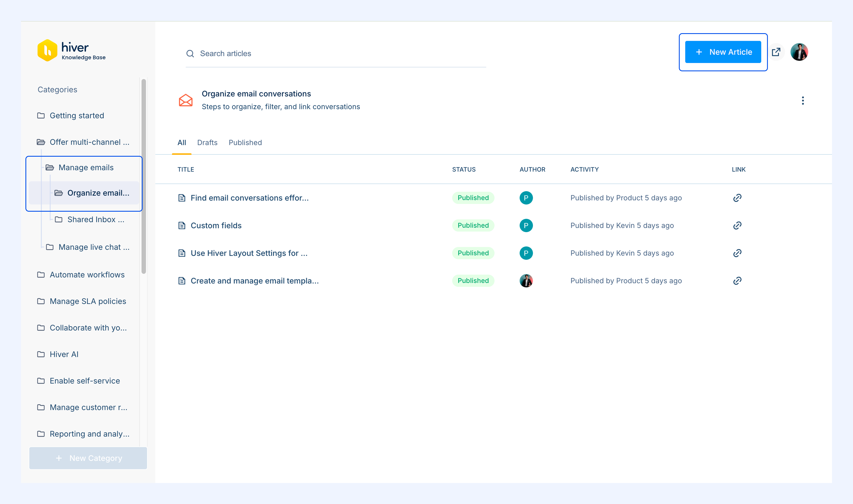Image resolution: width=853 pixels, height=504 pixels.
Task: Click the Hiver AI folder icon
Action: 41,354
